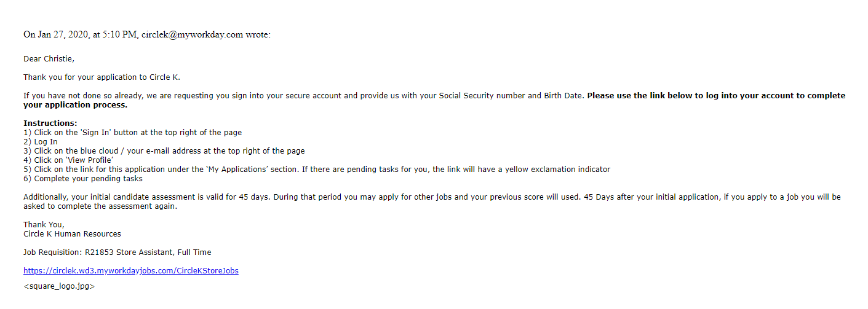Select step 6 'Complete your pending tasks'
The width and height of the screenshot is (868, 309).
[x=83, y=179]
